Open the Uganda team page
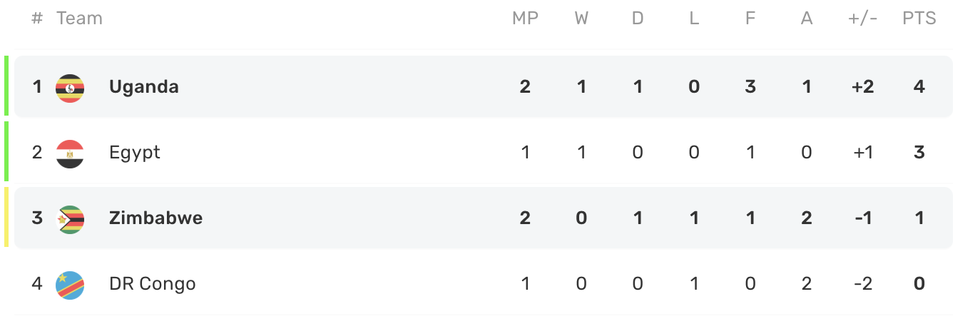Viewport: 980px width, 324px height. [143, 87]
